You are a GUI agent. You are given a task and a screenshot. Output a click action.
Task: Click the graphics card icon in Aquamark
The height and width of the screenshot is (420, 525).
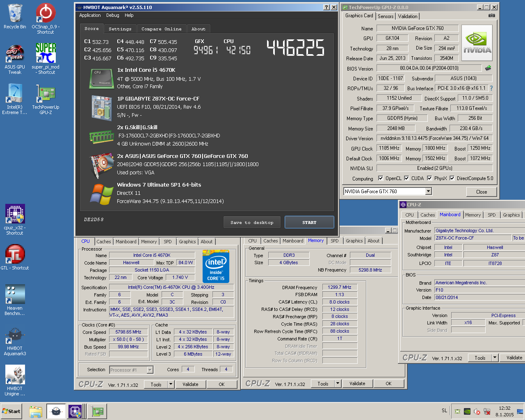(x=102, y=165)
